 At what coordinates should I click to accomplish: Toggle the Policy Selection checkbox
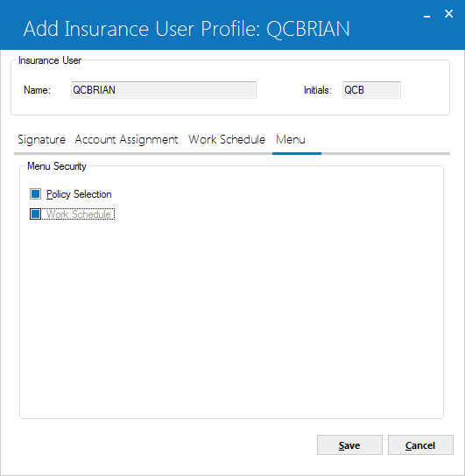pyautogui.click(x=36, y=193)
